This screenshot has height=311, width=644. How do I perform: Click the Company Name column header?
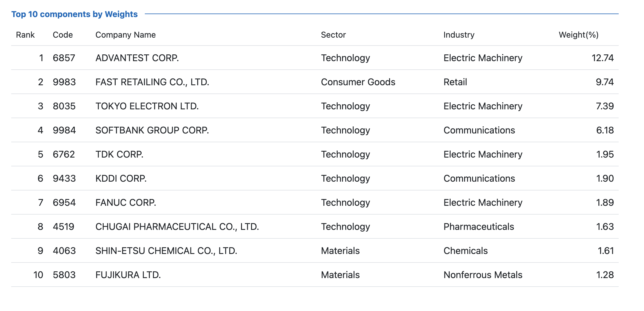click(x=125, y=35)
